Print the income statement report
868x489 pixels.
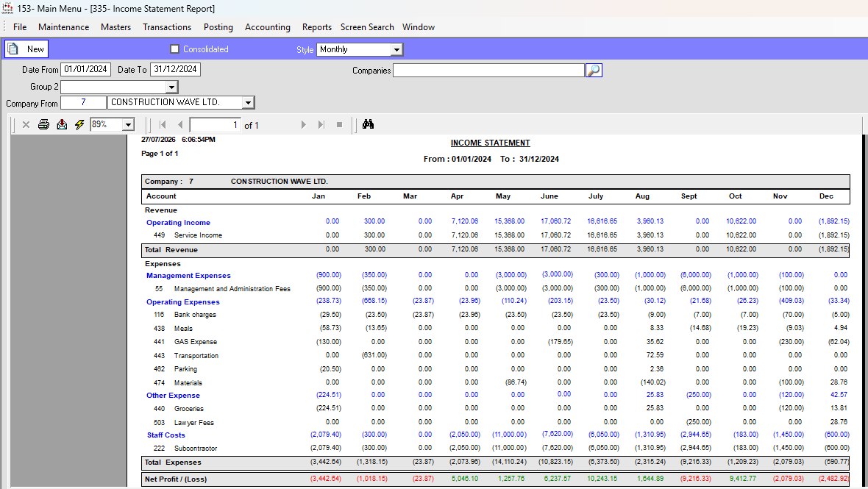point(43,124)
